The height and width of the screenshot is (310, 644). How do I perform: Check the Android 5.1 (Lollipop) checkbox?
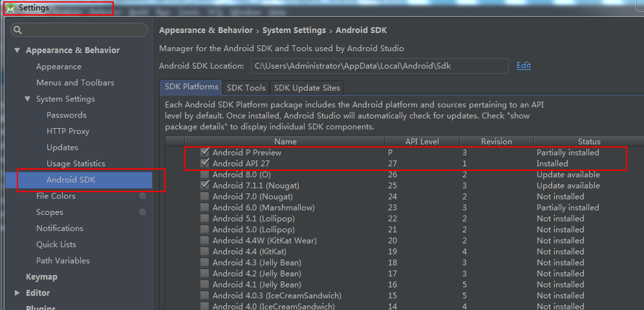pyautogui.click(x=204, y=218)
